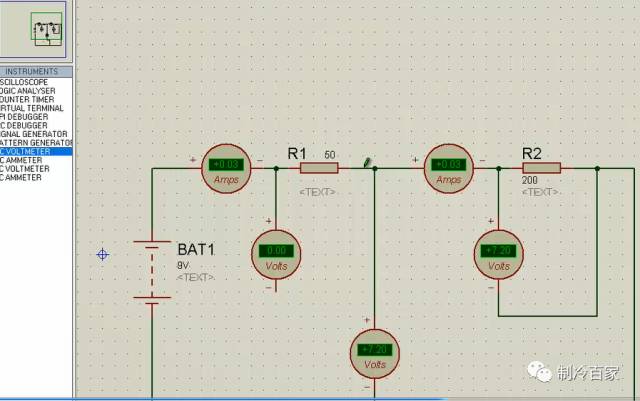Click the ammeter between R1 and R2
The width and height of the screenshot is (640, 401).
tap(449, 168)
